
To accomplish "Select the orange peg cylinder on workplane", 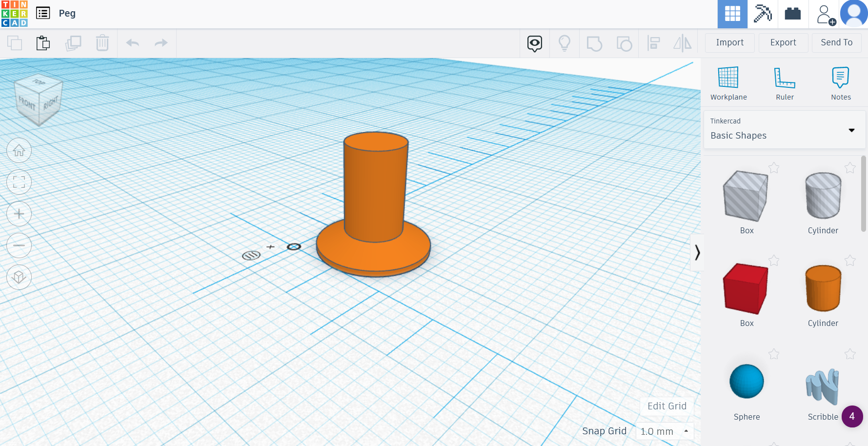I will pyautogui.click(x=376, y=187).
